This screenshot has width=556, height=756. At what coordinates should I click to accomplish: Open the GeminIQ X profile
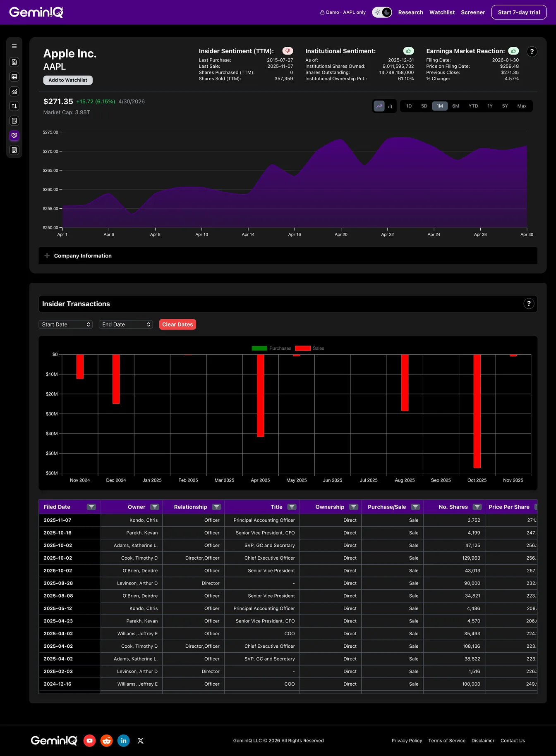(141, 741)
